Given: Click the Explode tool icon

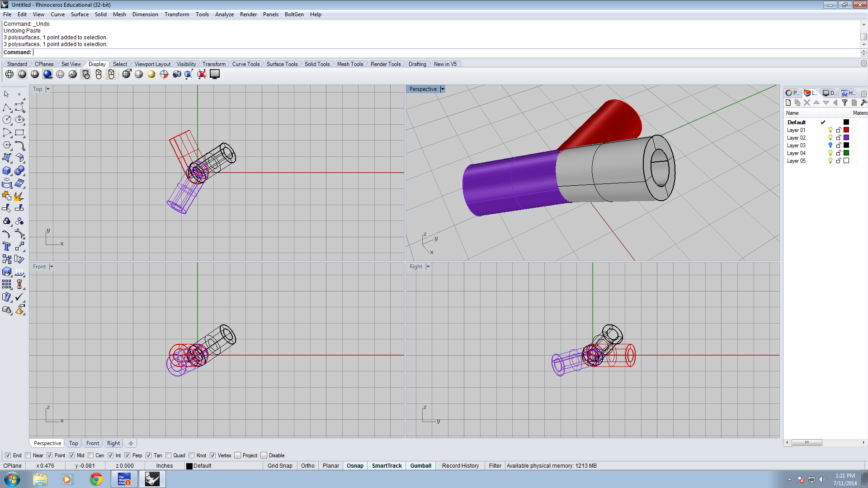Looking at the screenshot, I should coord(19,196).
